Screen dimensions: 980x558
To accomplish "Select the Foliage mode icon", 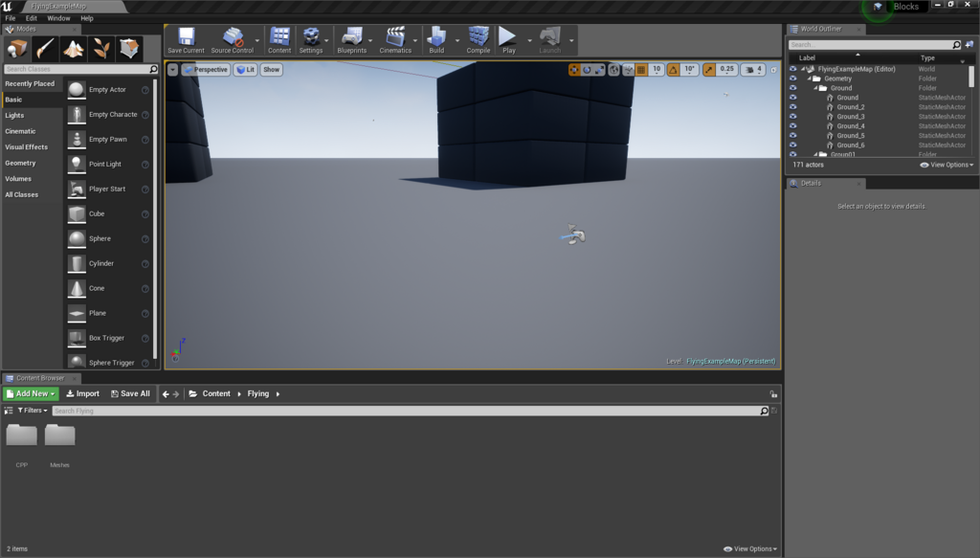I will 101,49.
